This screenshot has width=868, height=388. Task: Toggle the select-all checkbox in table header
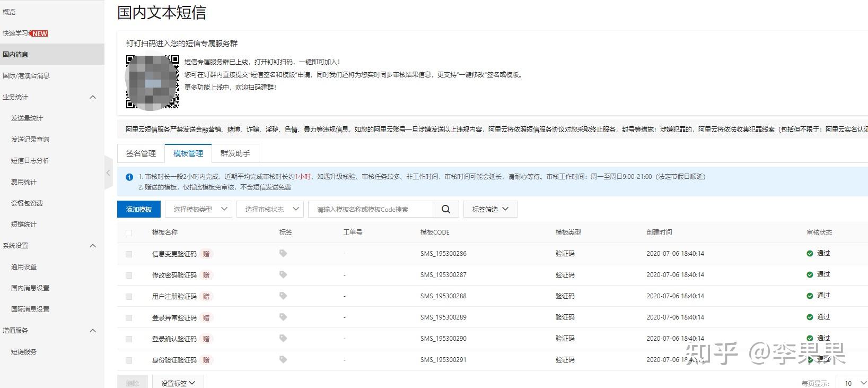point(129,232)
